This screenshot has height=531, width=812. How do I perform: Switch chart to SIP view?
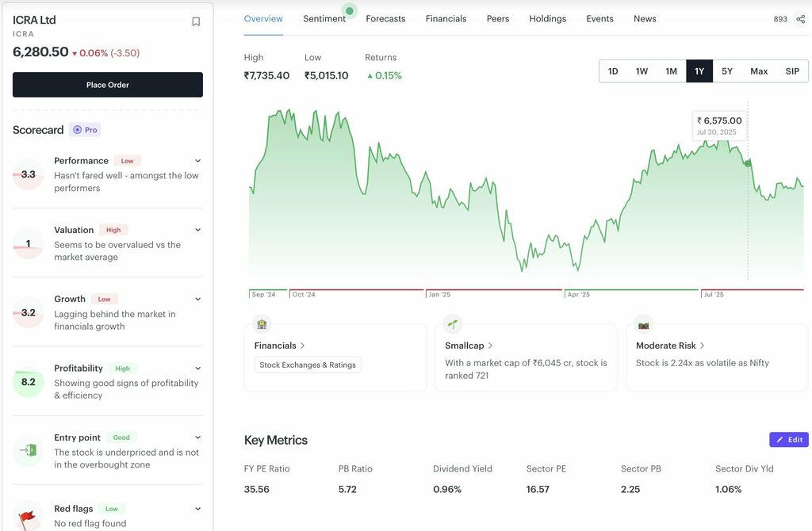point(792,71)
